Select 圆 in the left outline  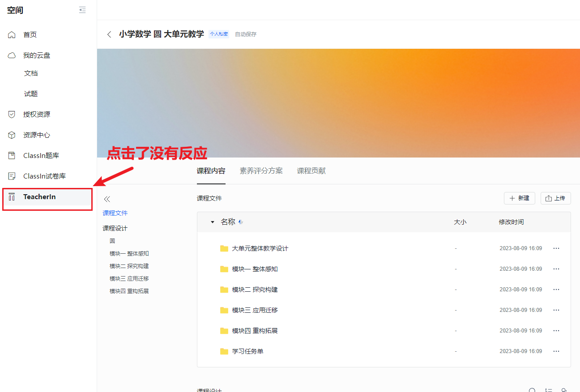click(x=112, y=241)
